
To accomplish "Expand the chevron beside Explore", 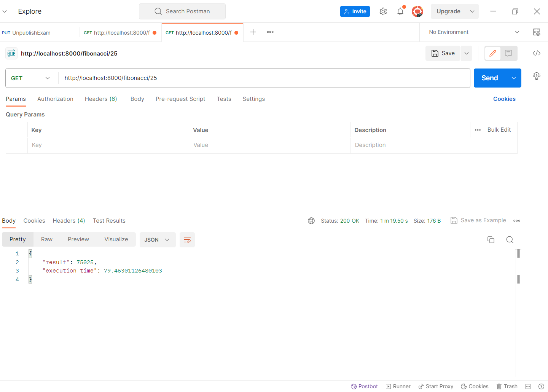I will (5, 11).
